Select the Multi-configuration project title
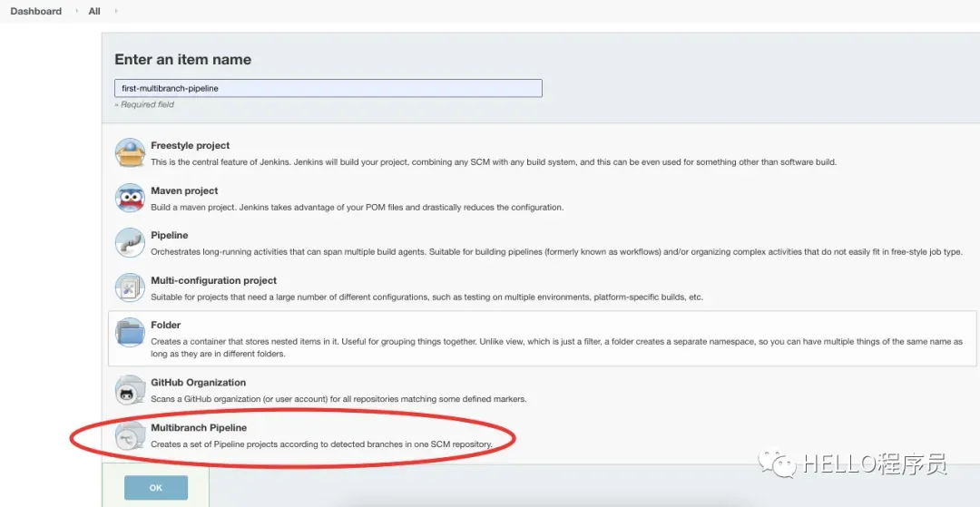 (x=214, y=280)
